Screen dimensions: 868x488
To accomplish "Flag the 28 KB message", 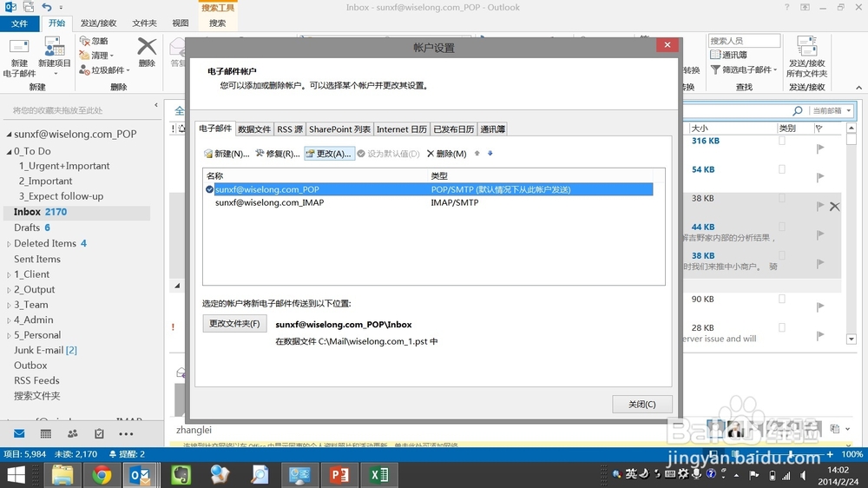I will click(820, 336).
